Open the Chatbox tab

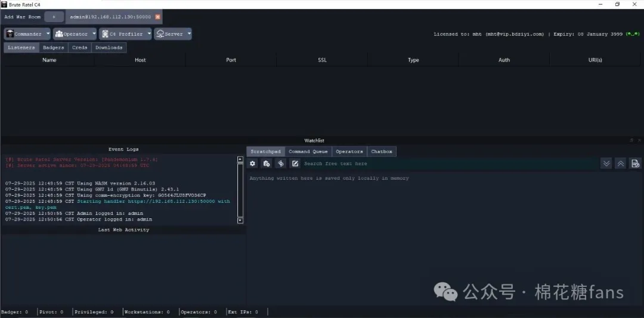tap(382, 152)
